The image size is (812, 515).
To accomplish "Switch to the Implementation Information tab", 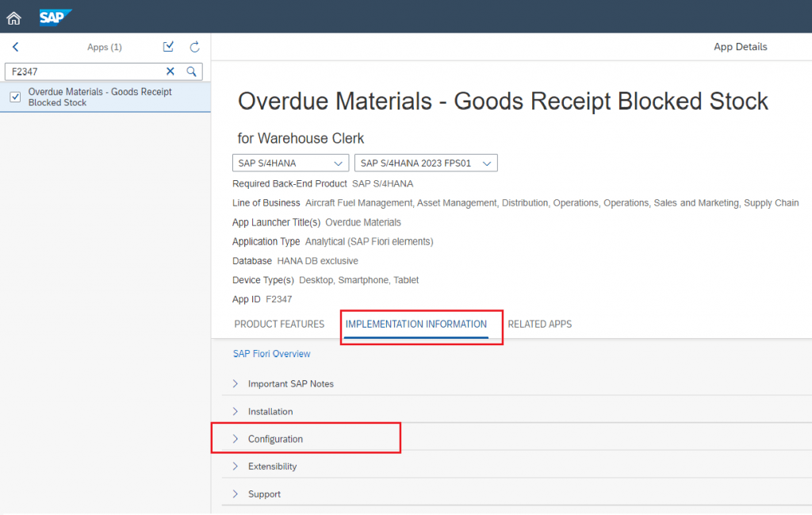I will [416, 325].
